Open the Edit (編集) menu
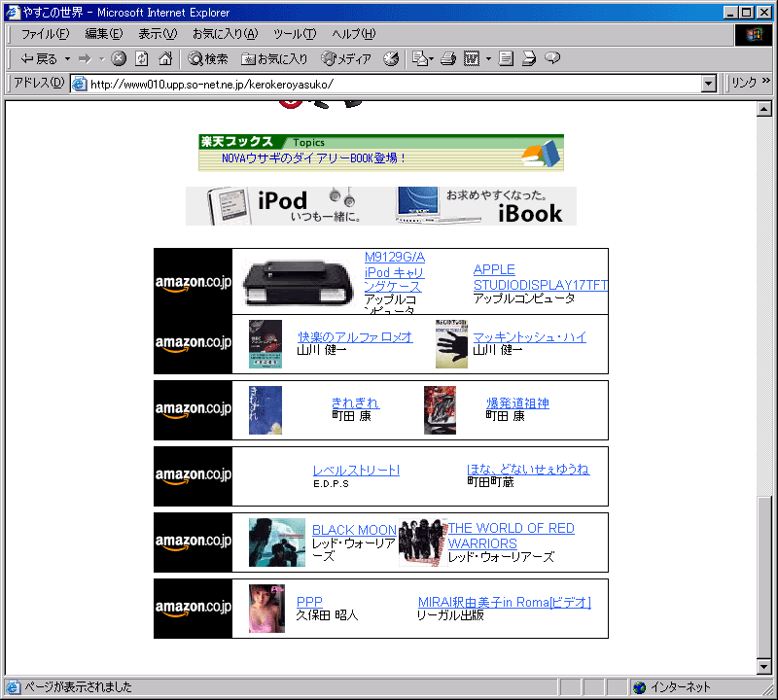This screenshot has width=778, height=700. point(104,34)
